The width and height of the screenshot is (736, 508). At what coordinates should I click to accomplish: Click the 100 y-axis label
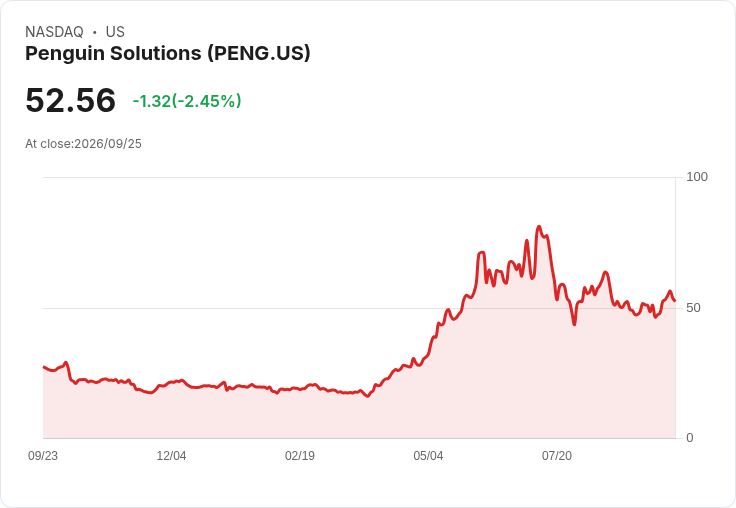click(697, 177)
